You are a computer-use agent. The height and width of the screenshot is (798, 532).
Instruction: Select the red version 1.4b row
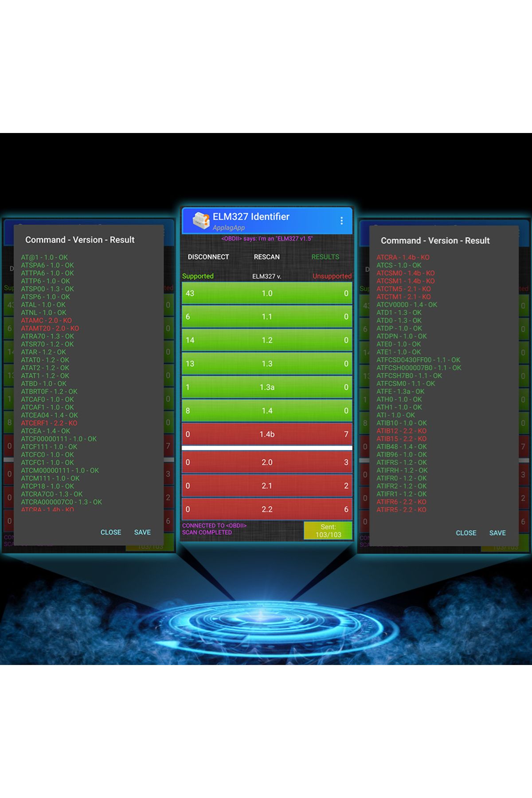point(267,434)
